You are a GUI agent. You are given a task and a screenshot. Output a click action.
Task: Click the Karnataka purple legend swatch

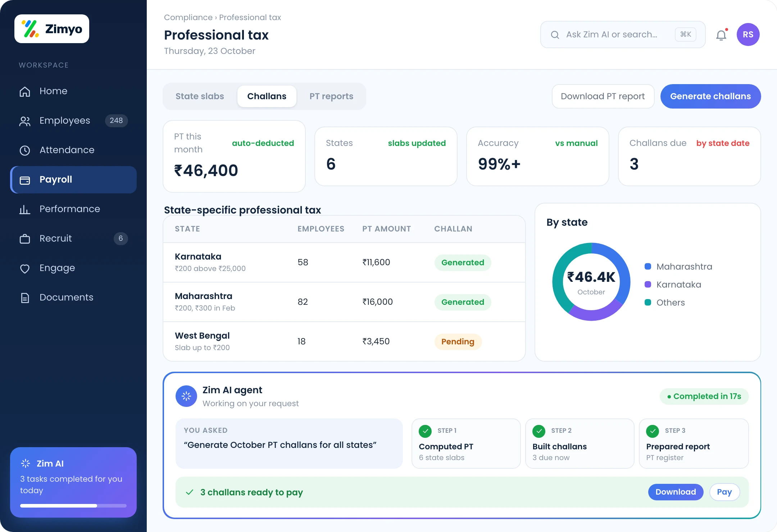tap(648, 284)
